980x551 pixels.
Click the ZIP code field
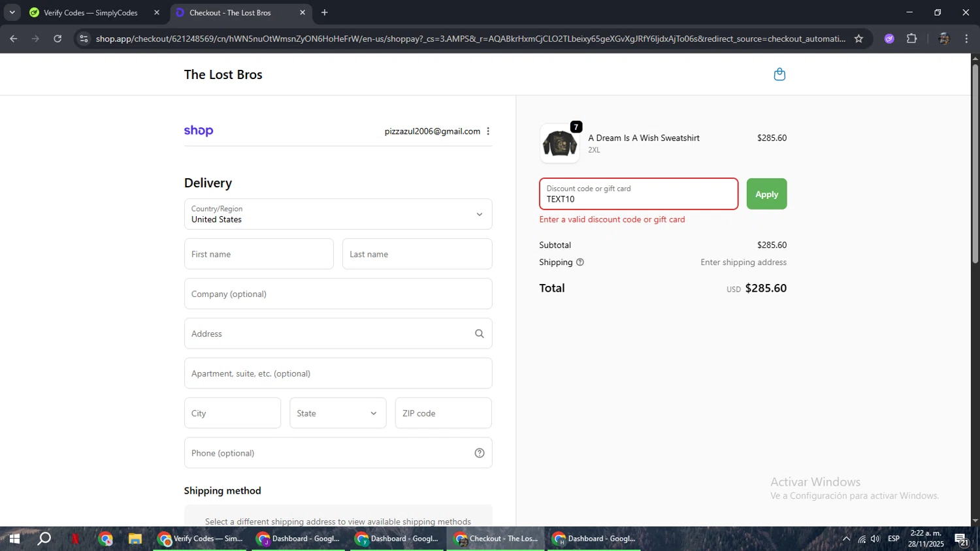point(443,413)
